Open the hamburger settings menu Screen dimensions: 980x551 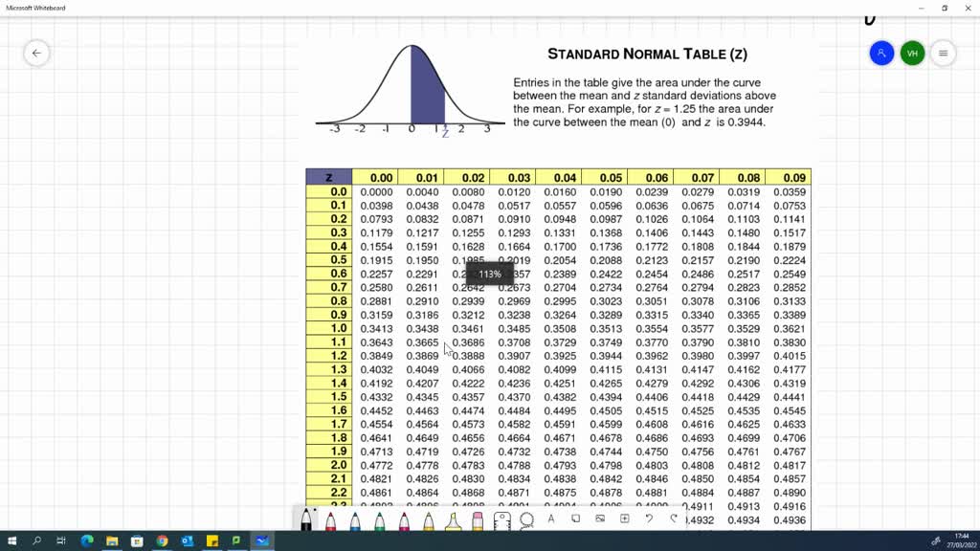[x=944, y=53]
